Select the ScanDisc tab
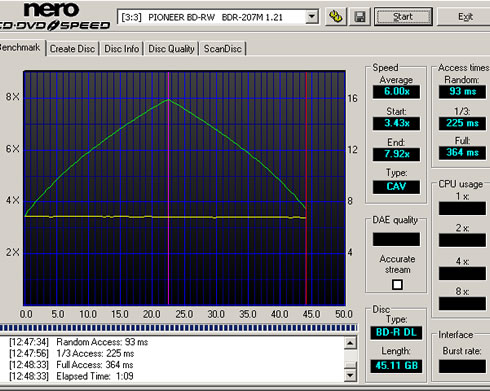 click(x=223, y=49)
